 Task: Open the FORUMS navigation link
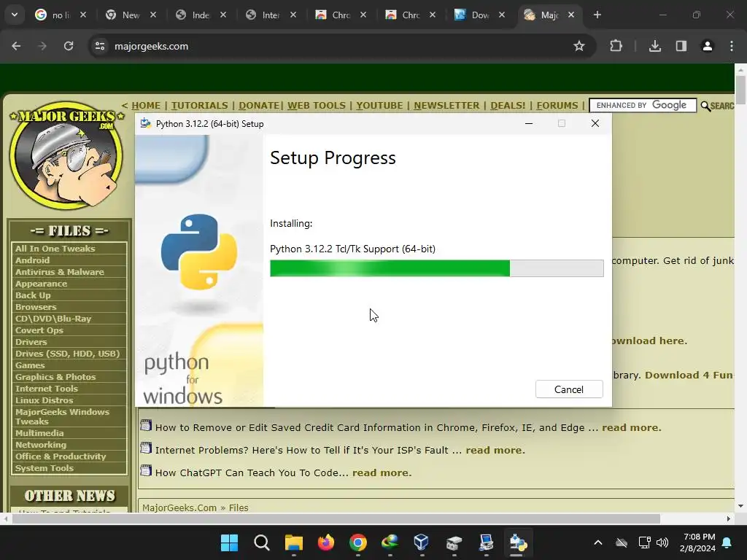[x=557, y=105]
